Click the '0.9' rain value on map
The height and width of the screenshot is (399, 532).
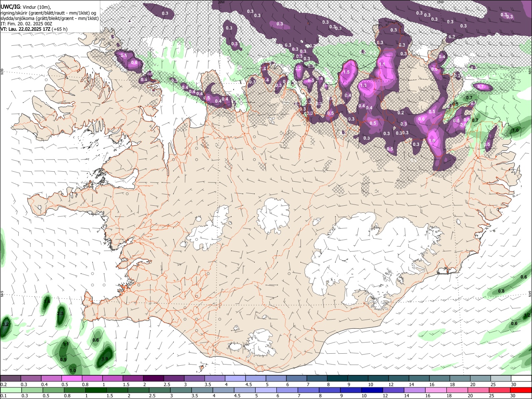pyautogui.click(x=63, y=360)
